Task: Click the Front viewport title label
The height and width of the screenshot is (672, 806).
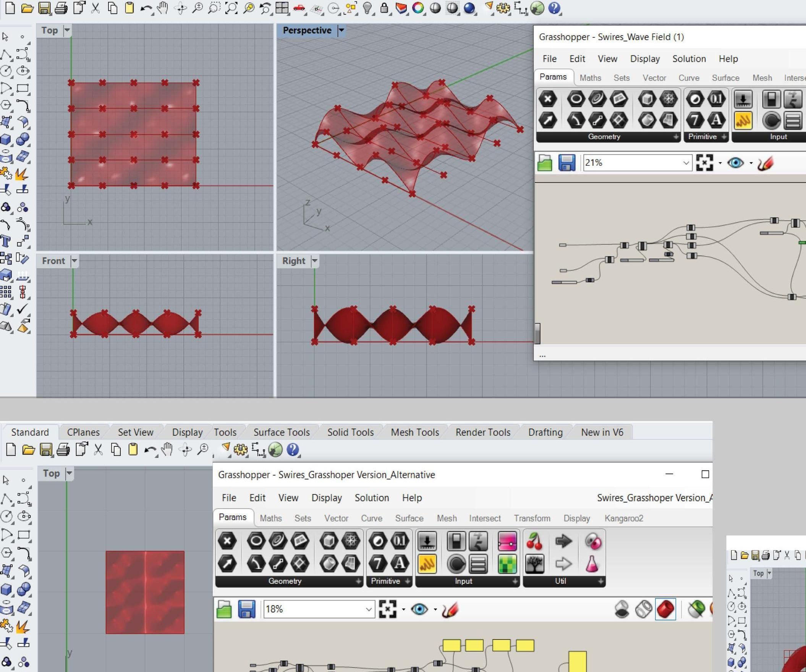Action: point(53,261)
